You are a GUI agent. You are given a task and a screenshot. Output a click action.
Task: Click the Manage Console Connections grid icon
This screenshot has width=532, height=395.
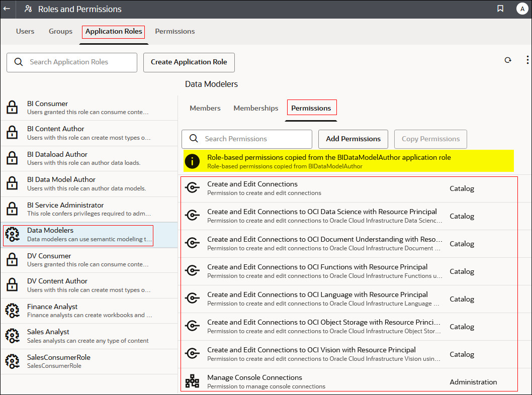tap(192, 381)
